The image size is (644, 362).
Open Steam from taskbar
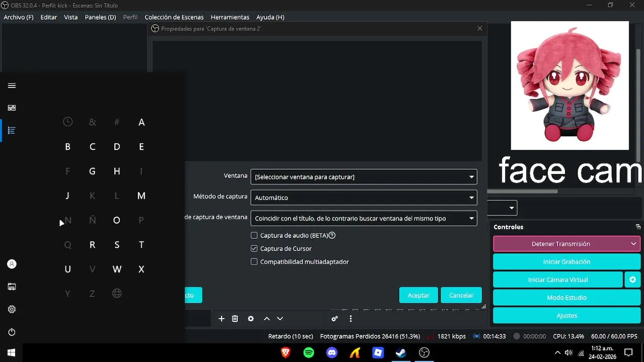point(401,352)
